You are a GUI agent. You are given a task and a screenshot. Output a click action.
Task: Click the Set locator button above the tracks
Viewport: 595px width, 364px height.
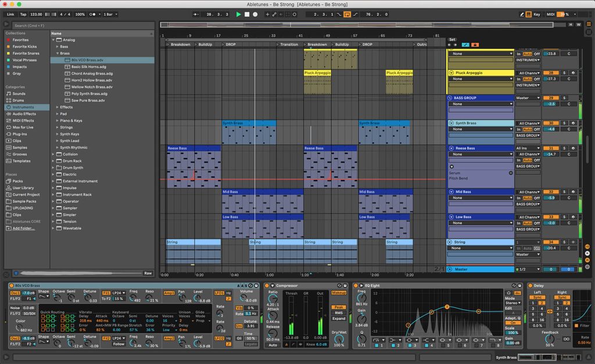point(452,39)
